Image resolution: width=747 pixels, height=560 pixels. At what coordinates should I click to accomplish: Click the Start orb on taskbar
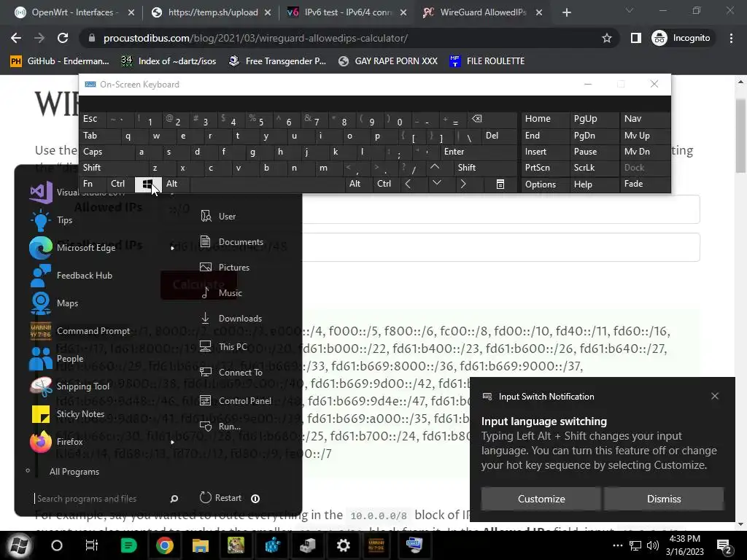(19, 545)
